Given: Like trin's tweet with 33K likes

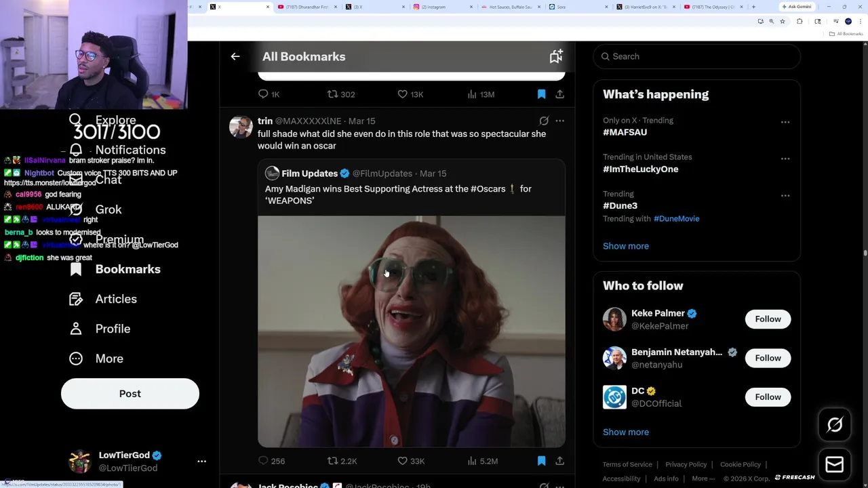Looking at the screenshot, I should pyautogui.click(x=410, y=461).
